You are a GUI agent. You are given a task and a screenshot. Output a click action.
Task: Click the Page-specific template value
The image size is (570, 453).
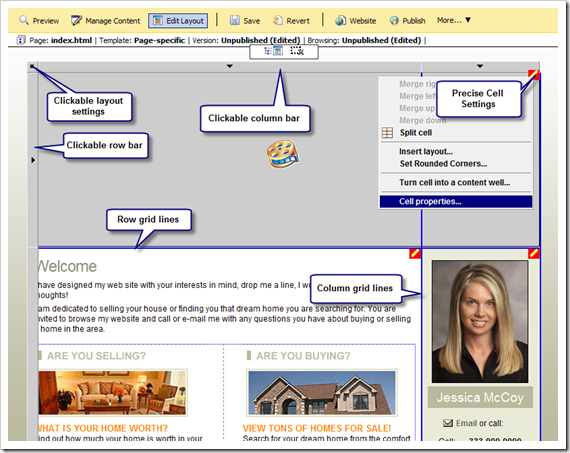pos(160,40)
